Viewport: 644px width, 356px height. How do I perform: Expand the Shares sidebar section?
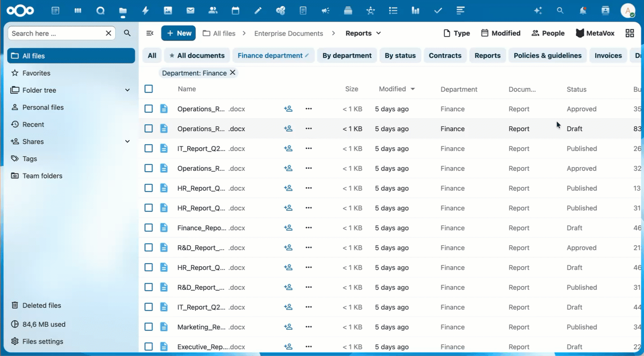127,141
